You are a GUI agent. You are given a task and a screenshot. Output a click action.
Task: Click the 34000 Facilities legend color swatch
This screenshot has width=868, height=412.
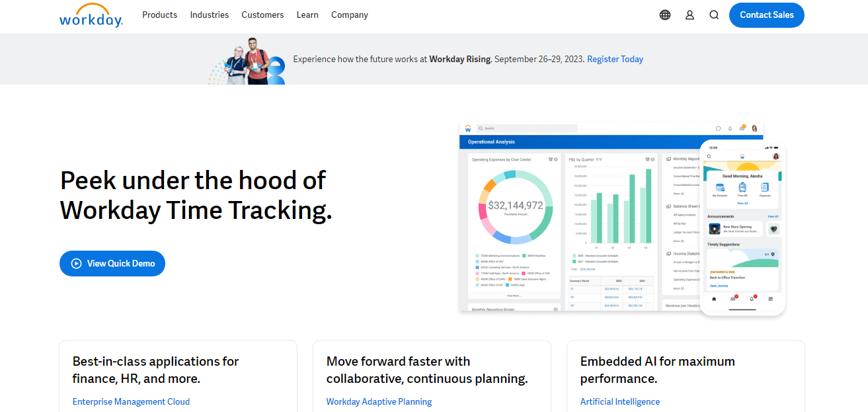[x=524, y=255]
